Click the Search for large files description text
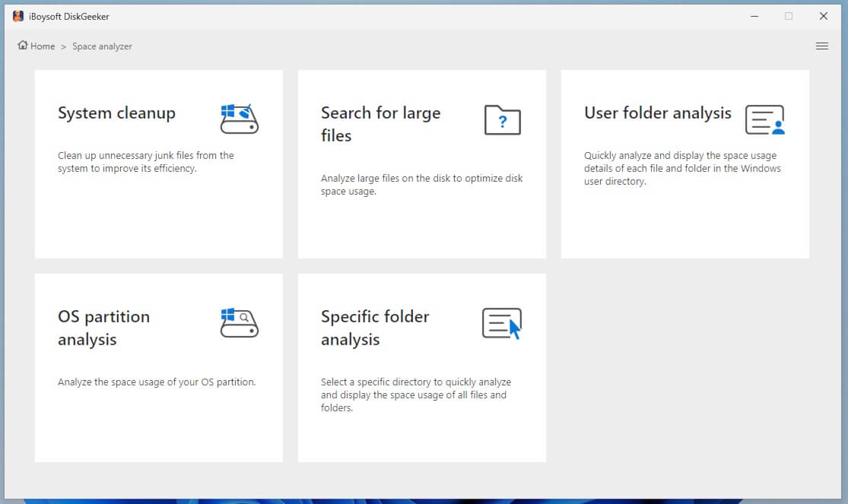Screen dimensions: 848x504 421,185
